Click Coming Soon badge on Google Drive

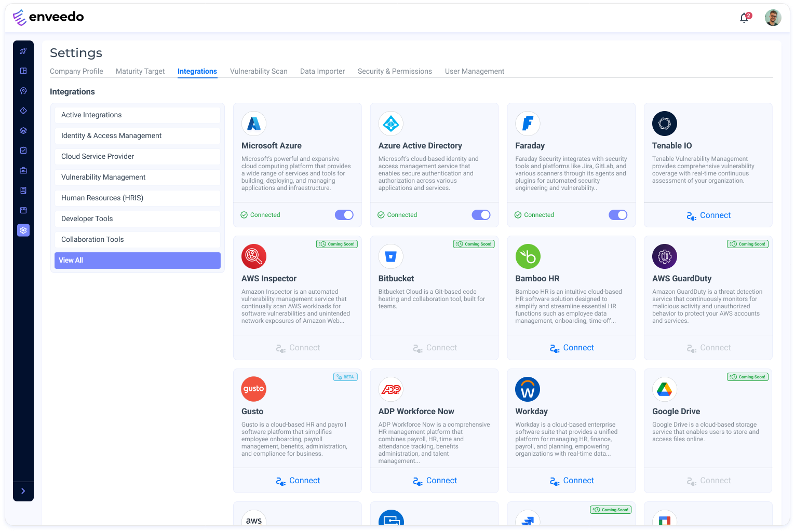[748, 377]
